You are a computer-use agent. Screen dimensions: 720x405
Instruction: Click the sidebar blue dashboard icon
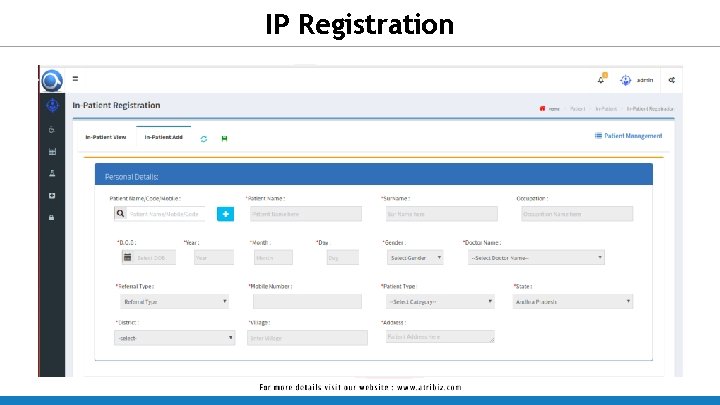[52, 105]
